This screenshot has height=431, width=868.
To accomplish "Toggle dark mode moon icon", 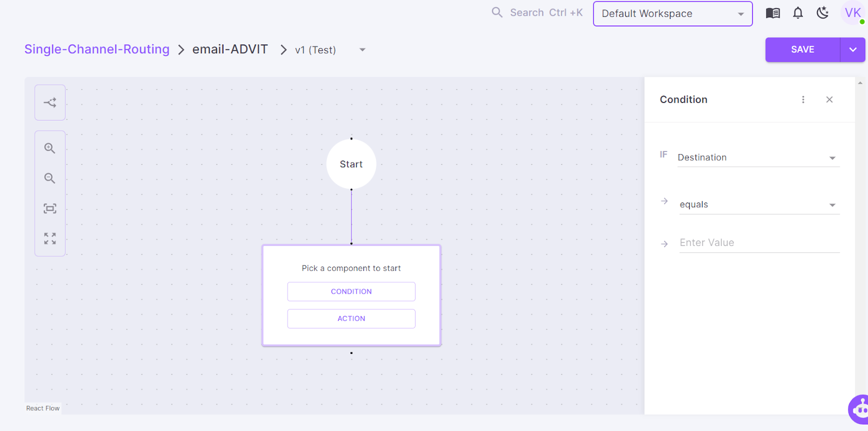I will click(x=822, y=13).
